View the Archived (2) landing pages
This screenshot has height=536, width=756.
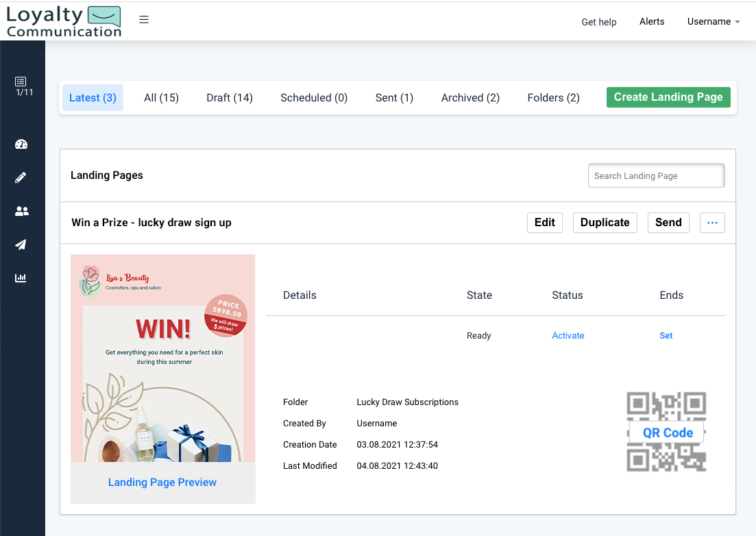pos(470,97)
